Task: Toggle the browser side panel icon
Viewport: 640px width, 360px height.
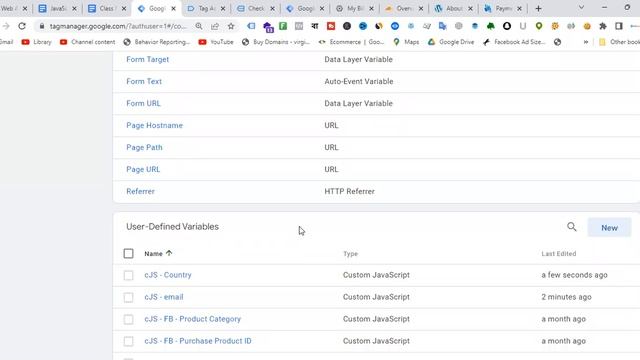Action: (x=619, y=26)
